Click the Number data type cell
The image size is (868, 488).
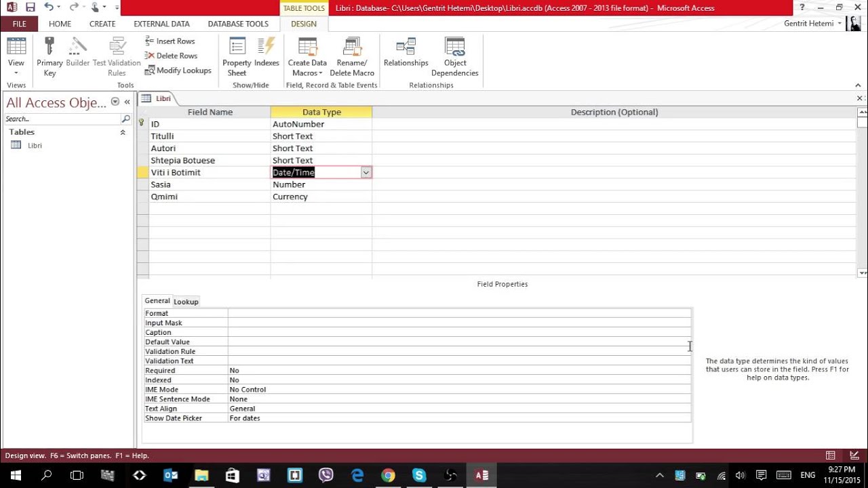pyautogui.click(x=321, y=184)
